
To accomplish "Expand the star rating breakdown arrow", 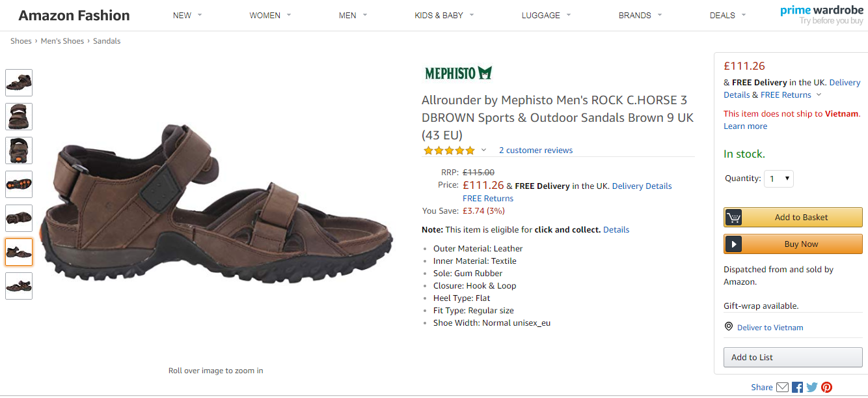I will (483, 150).
